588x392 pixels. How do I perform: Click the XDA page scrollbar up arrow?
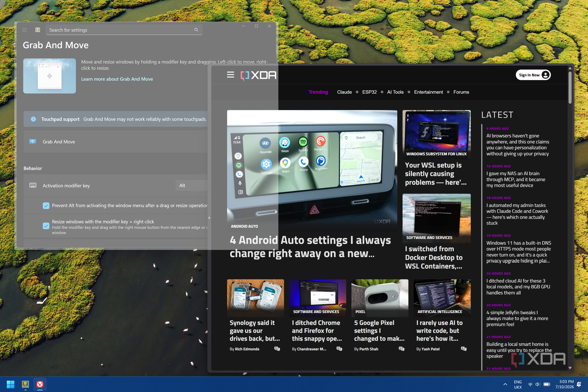(x=570, y=68)
